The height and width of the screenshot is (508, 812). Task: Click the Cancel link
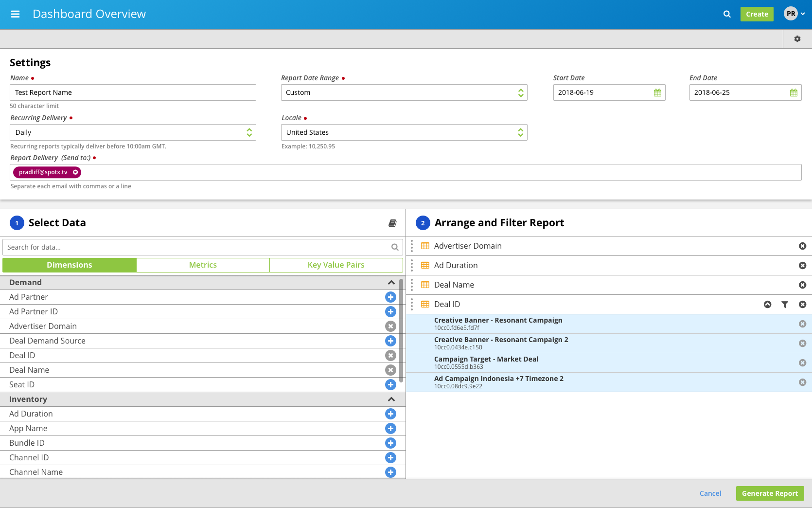coord(710,493)
